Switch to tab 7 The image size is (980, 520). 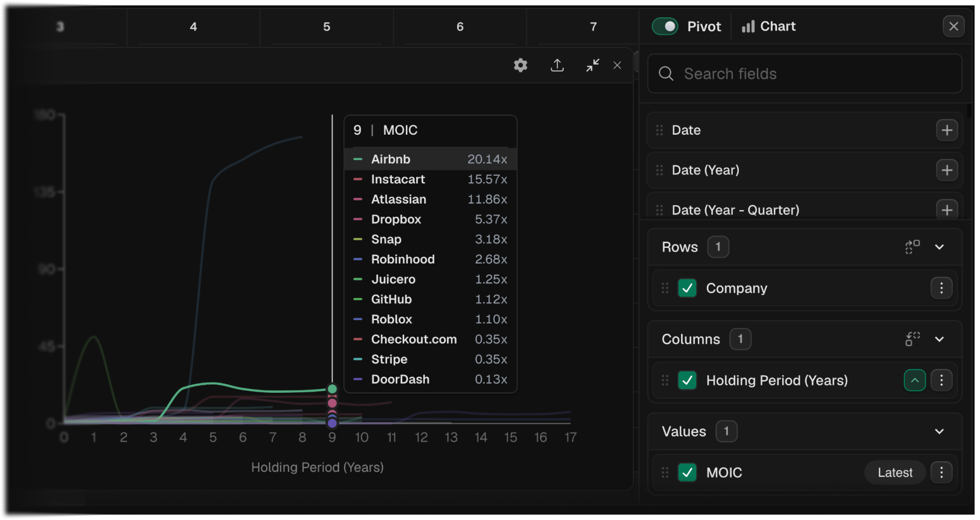[x=593, y=26]
